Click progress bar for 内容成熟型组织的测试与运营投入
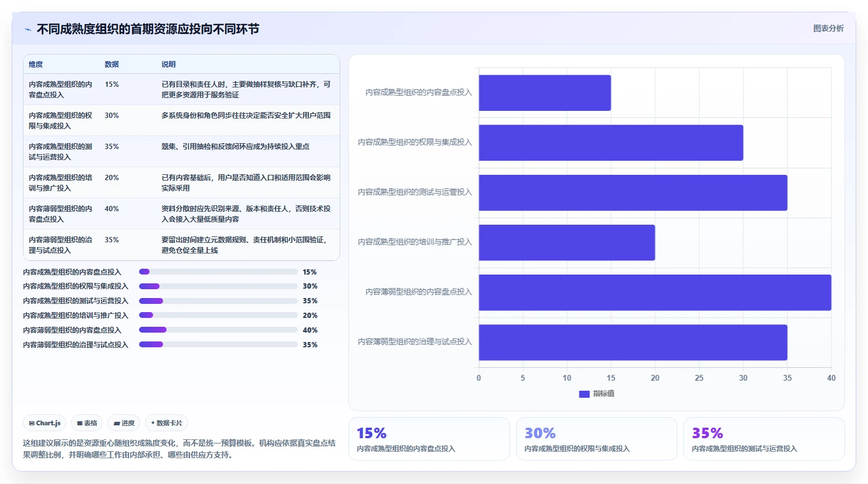 (218, 301)
